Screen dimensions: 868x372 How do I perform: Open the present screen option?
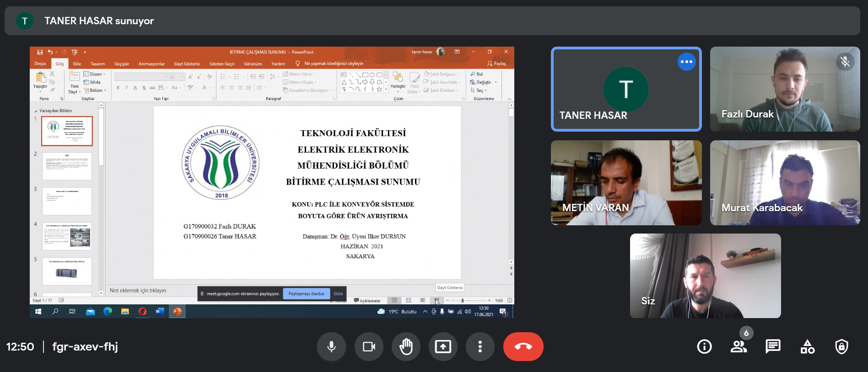(443, 347)
